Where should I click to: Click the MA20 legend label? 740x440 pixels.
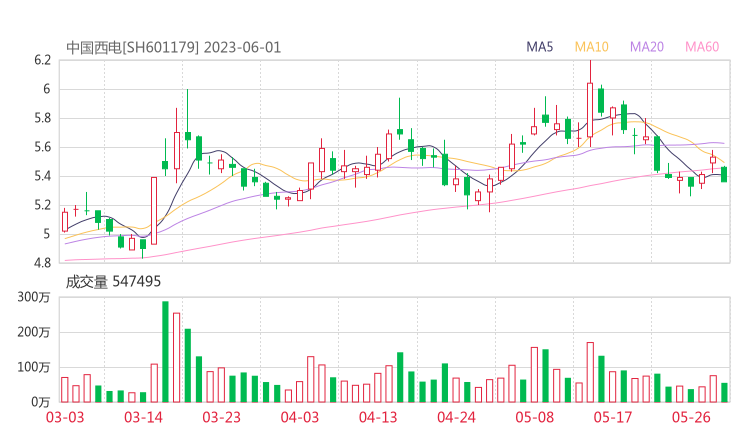(x=647, y=47)
